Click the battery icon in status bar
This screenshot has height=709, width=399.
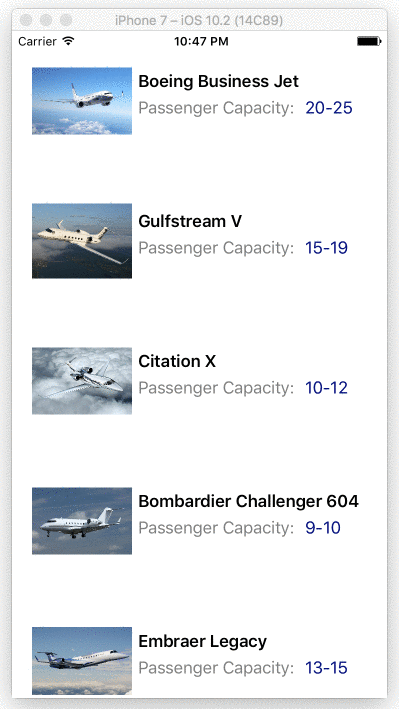(369, 41)
